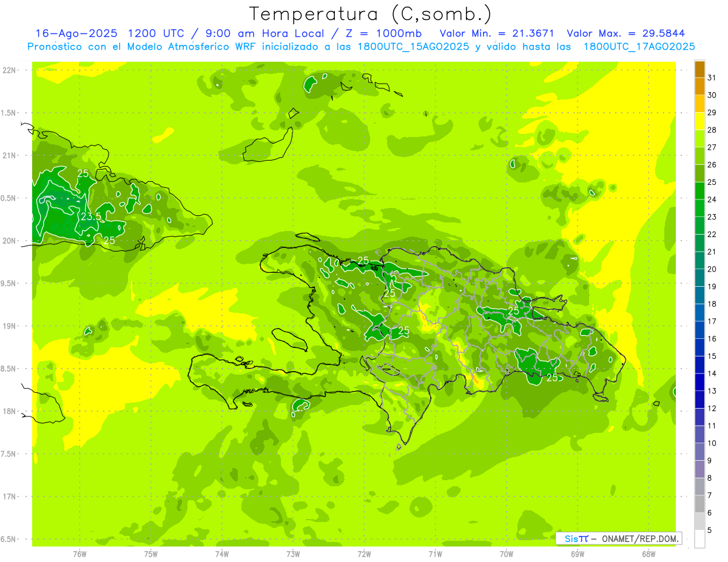This screenshot has width=728, height=562.
Task: Click colorbar value "18"
Action: (712, 304)
